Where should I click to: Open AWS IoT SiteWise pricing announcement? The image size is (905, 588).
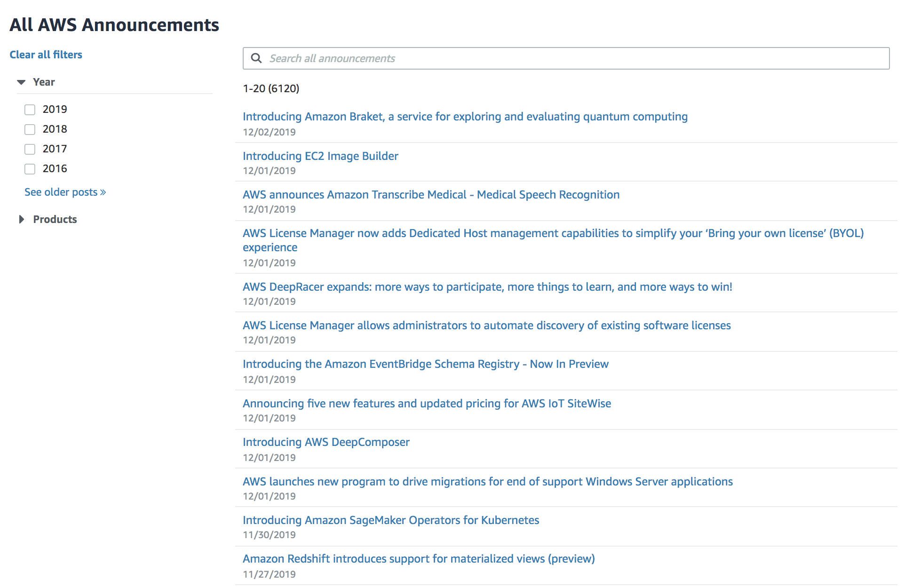pos(427,404)
